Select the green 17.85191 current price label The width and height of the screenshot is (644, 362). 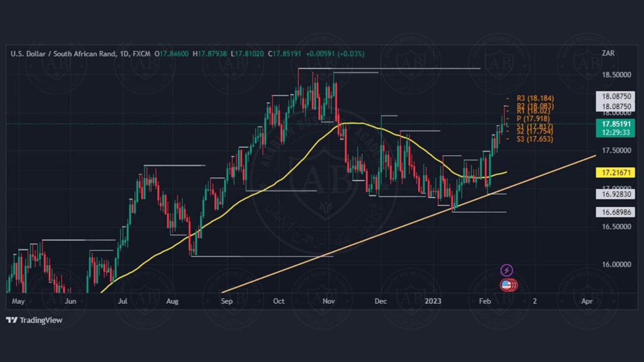click(616, 124)
